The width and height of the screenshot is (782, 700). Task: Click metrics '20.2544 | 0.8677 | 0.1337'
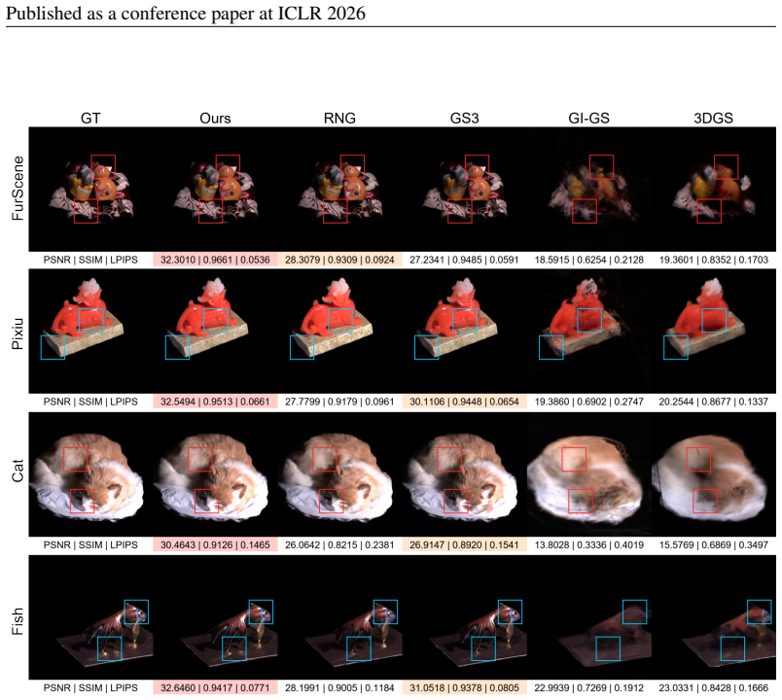[714, 402]
